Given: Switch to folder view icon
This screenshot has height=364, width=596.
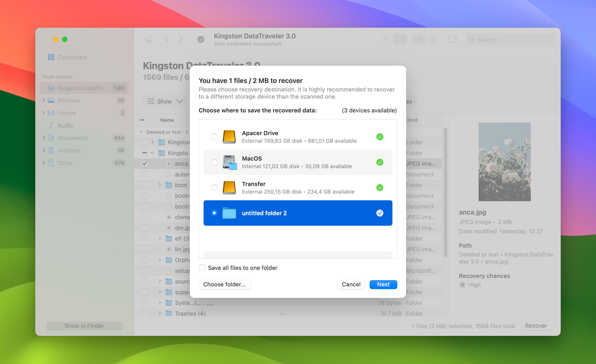Looking at the screenshot, I should pyautogui.click(x=400, y=39).
